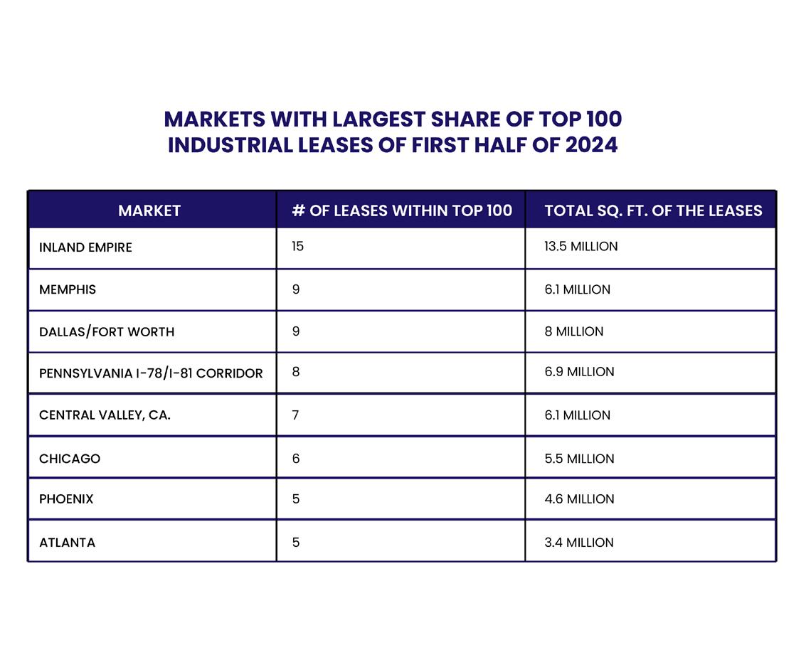Viewport: 806px width, 672px height.
Task: Click the 15 leases value for Inland Empire
Action: click(297, 246)
